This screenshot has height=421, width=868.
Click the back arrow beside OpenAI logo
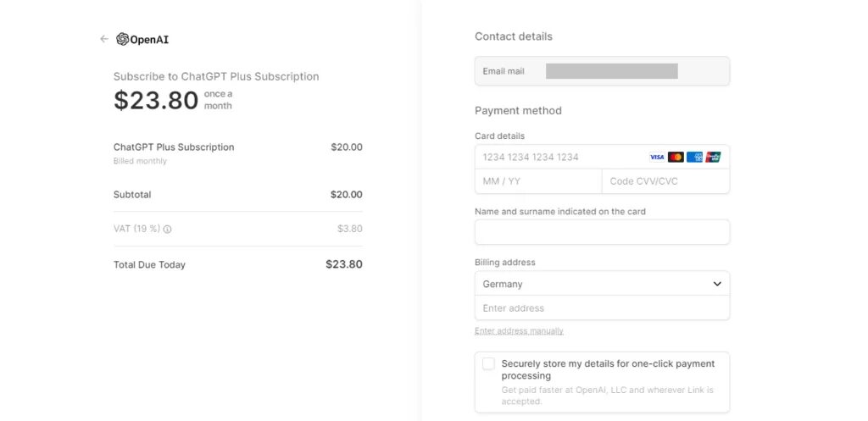click(104, 39)
